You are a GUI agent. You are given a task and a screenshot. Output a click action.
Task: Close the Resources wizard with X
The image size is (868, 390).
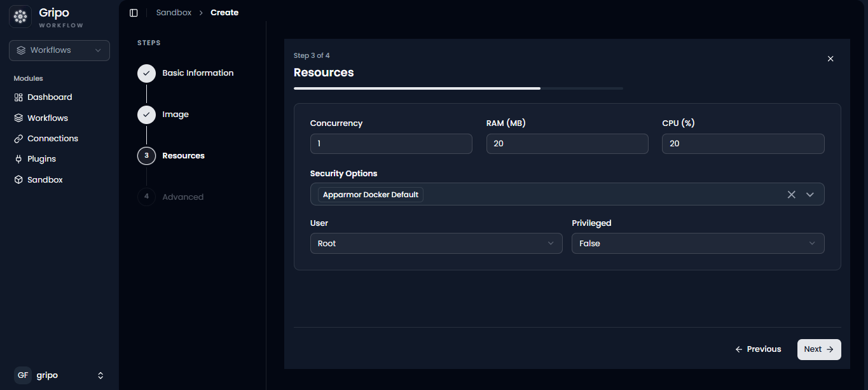pyautogui.click(x=830, y=59)
